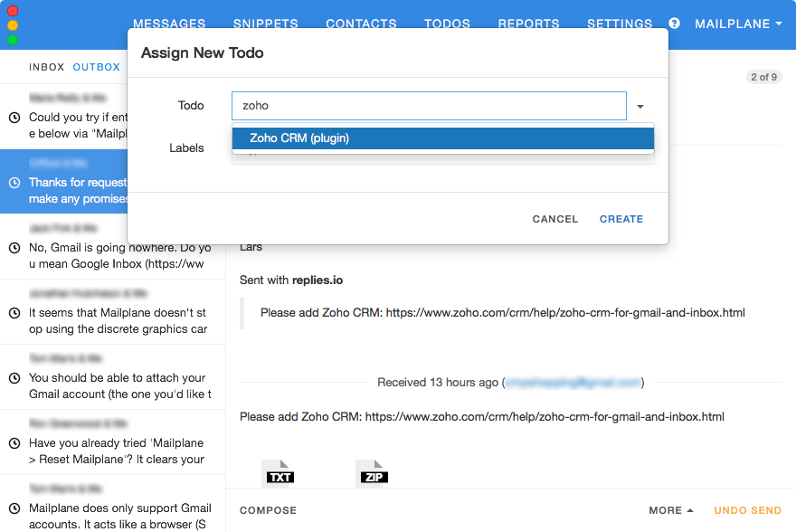Click clock icon beside 'It seems that Mailplane' message
Image resolution: width=796 pixels, height=532 pixels.
tap(14, 313)
